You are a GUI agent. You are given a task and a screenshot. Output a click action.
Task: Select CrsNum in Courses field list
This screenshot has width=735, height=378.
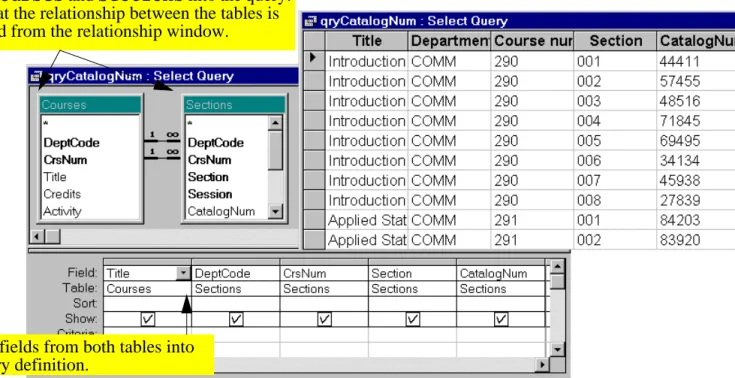coord(65,160)
